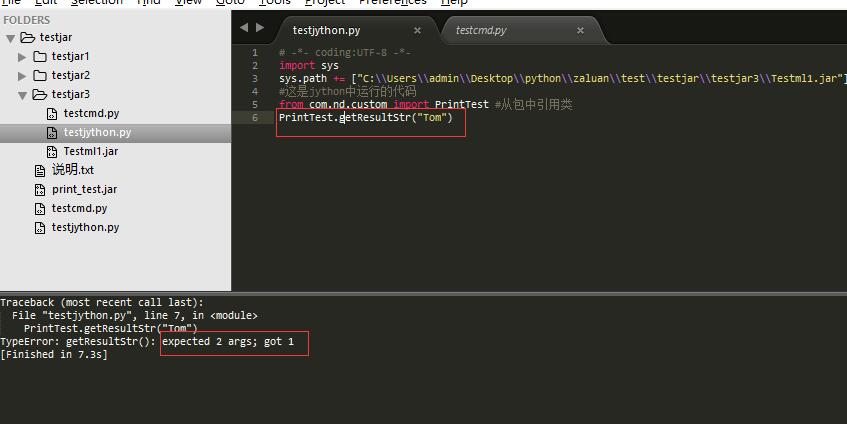Click 'expected 2 args; got 1' error text
This screenshot has width=847, height=424.
(228, 341)
